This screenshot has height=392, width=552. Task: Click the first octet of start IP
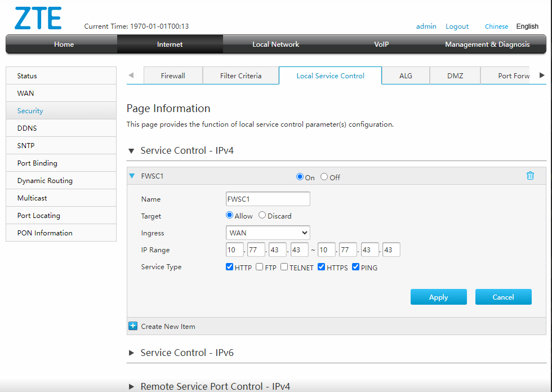pos(234,250)
